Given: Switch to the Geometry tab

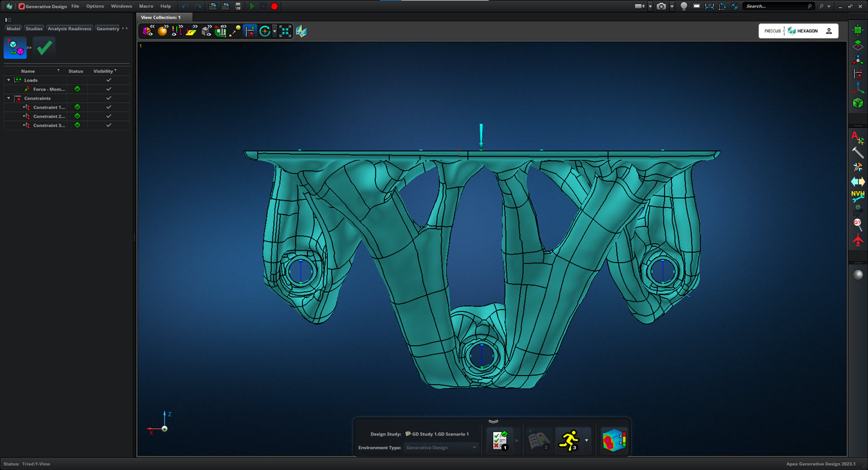Looking at the screenshot, I should pyautogui.click(x=107, y=28).
